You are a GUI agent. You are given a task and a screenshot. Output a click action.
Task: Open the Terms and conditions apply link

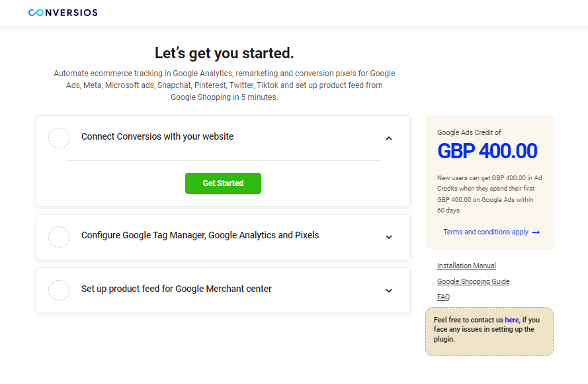tap(485, 232)
